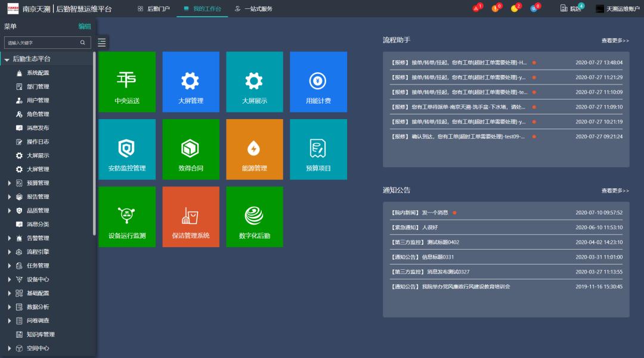Select the 安防监控管理 tile
Screen dimensions: 644x358
126,149
